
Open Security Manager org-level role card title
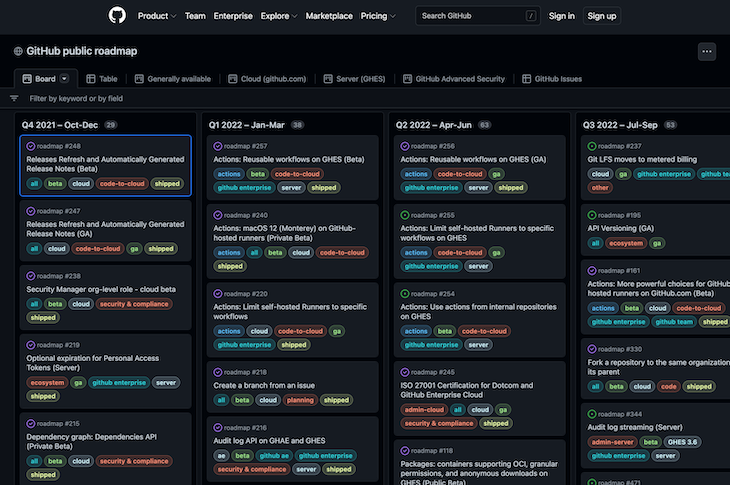(101, 289)
